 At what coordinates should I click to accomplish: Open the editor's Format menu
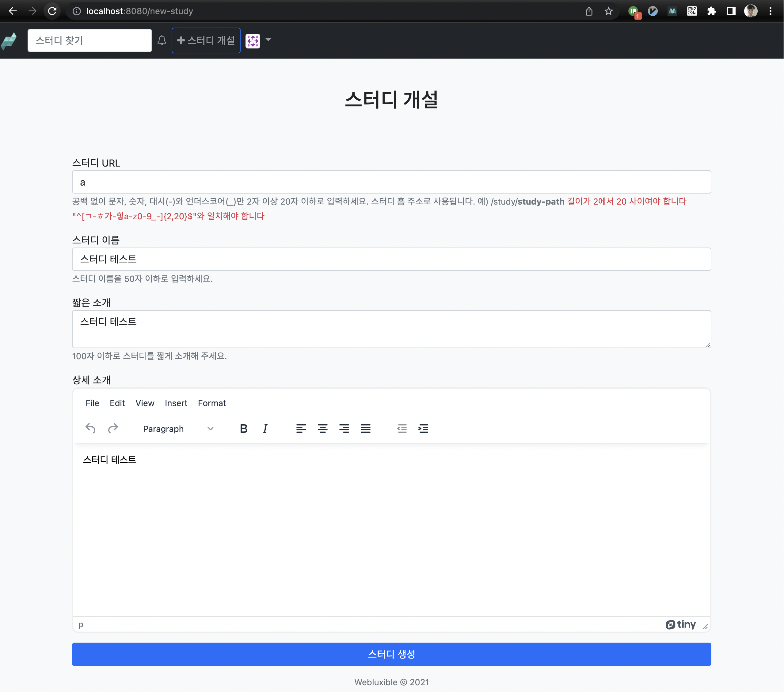[212, 403]
